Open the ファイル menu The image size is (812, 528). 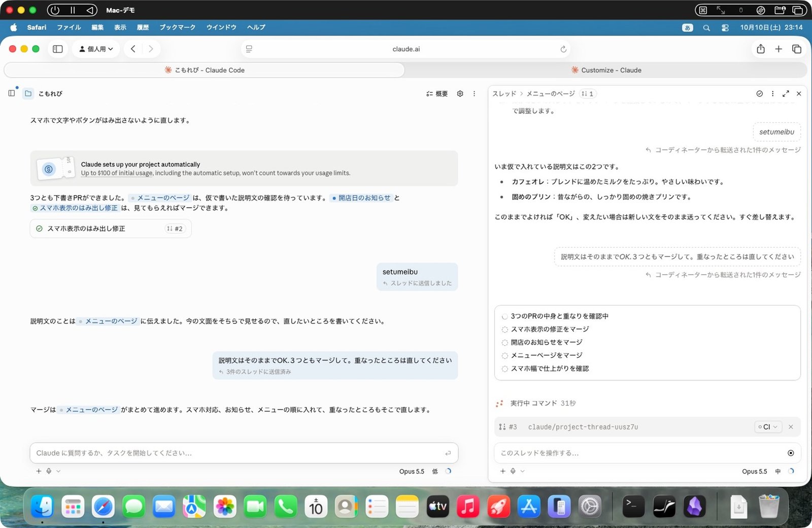(69, 27)
